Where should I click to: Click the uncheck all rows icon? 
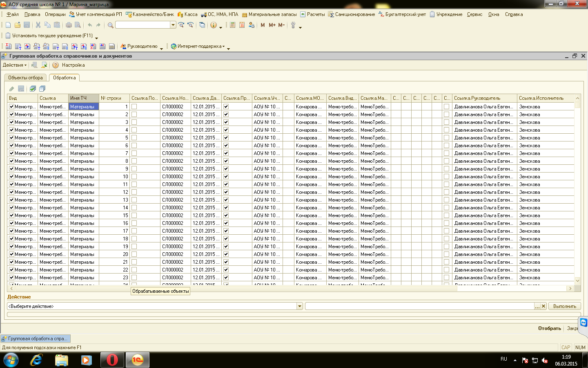coord(42,89)
